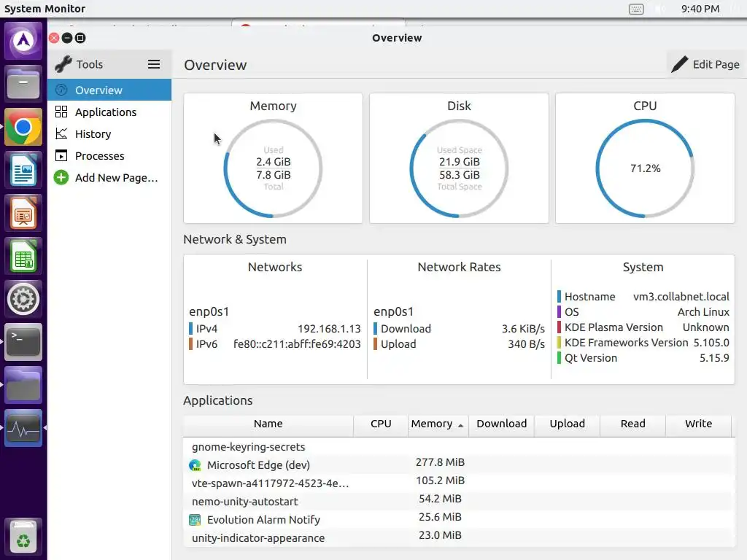
Task: Sort applications by Write column
Action: 698,424
